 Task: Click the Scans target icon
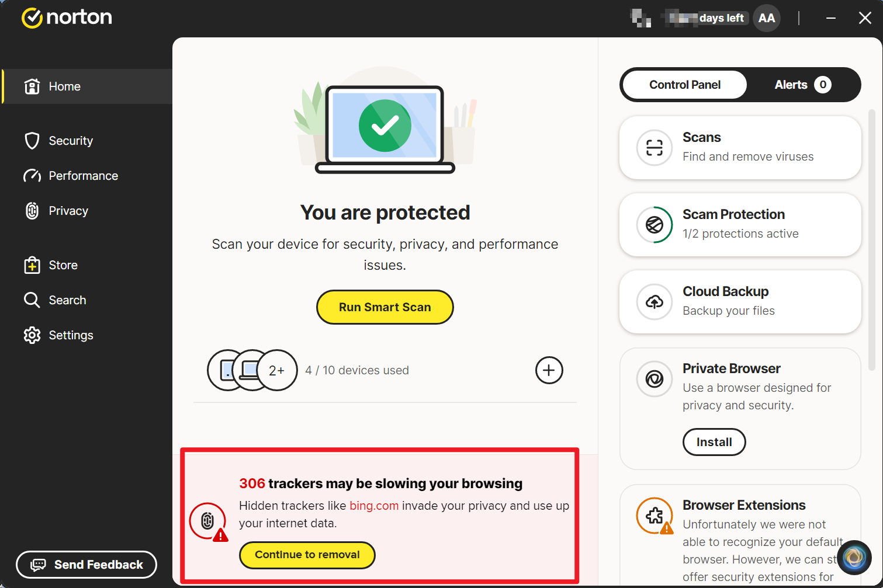[x=655, y=148]
